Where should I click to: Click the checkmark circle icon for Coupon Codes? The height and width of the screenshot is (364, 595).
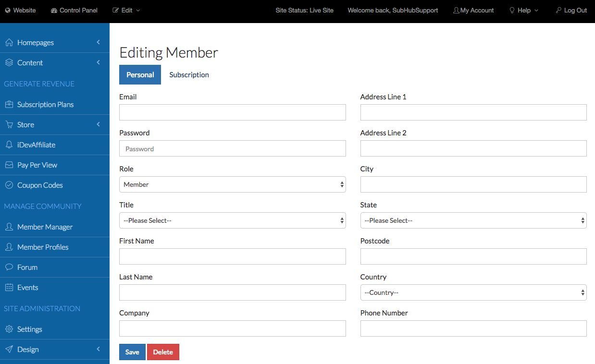[9, 185]
